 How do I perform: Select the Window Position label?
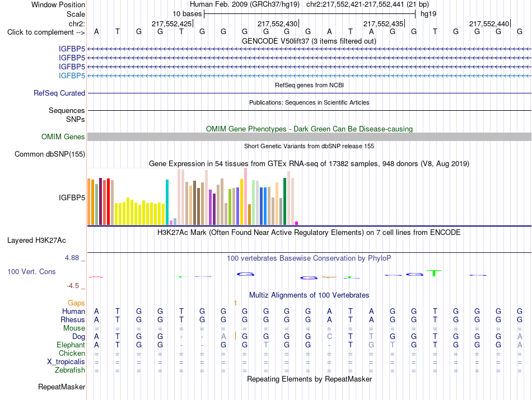point(58,4)
